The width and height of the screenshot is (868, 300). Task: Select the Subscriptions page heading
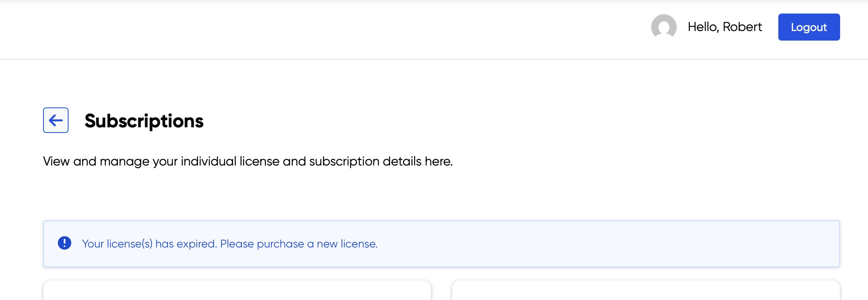point(144,121)
